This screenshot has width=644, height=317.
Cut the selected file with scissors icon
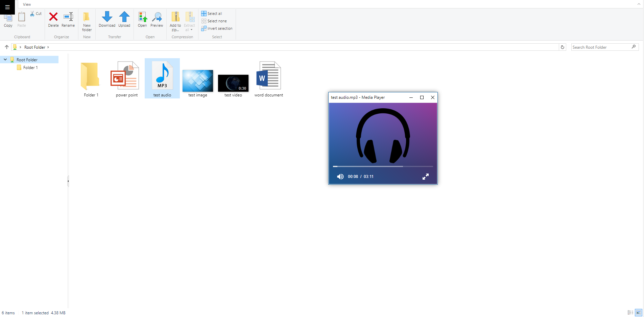coord(36,14)
